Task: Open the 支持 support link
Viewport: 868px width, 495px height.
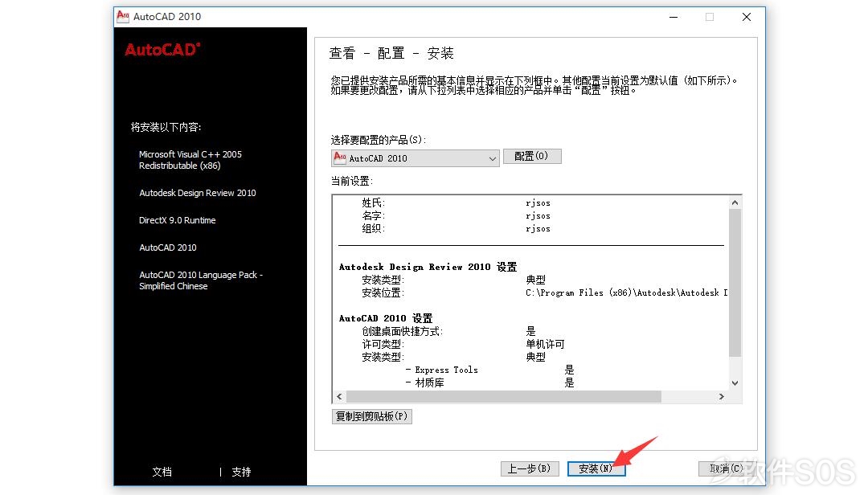Action: 241,472
